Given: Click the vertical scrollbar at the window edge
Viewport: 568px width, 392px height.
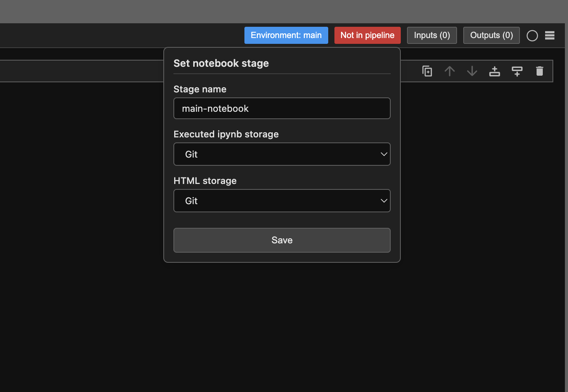Looking at the screenshot, I should click(x=566, y=194).
